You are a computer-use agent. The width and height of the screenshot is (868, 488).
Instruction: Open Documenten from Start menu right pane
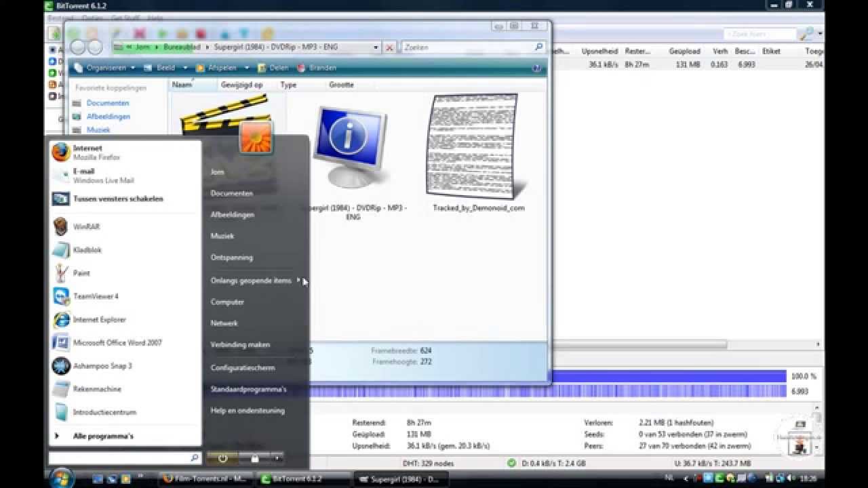pos(231,193)
